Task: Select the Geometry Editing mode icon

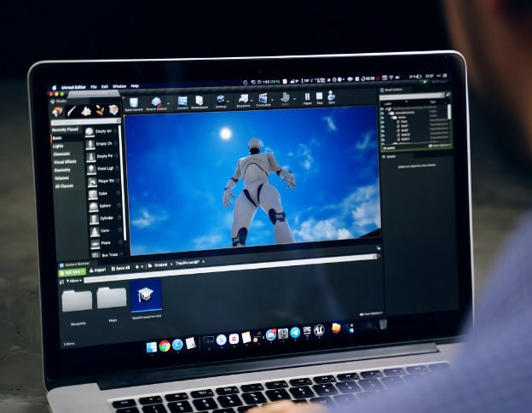Action: tap(113, 110)
